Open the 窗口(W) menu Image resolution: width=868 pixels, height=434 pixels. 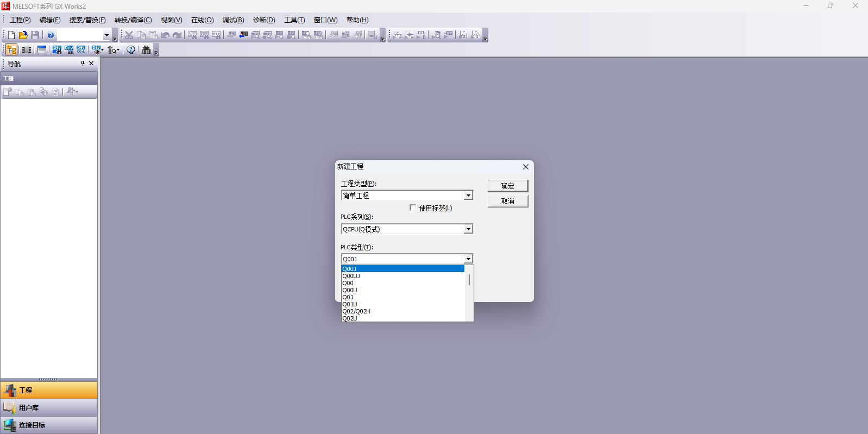click(x=325, y=20)
